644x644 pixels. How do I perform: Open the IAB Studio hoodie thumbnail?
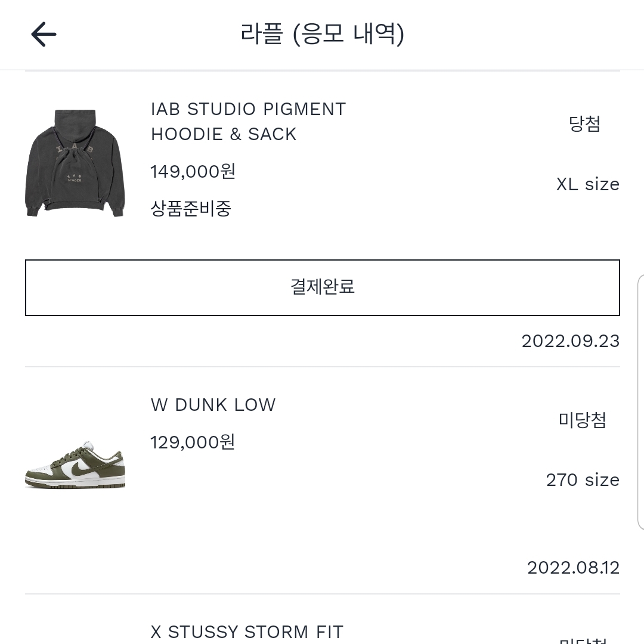[x=75, y=163]
